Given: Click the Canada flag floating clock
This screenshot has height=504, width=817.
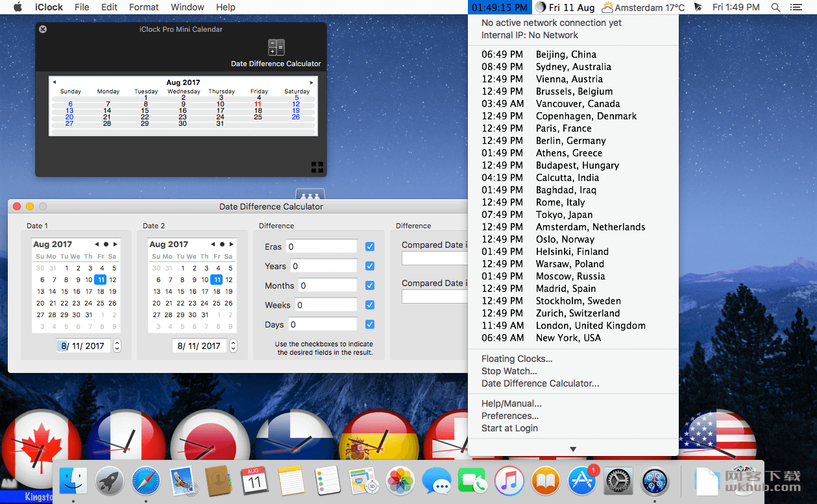Looking at the screenshot, I should 42,448.
